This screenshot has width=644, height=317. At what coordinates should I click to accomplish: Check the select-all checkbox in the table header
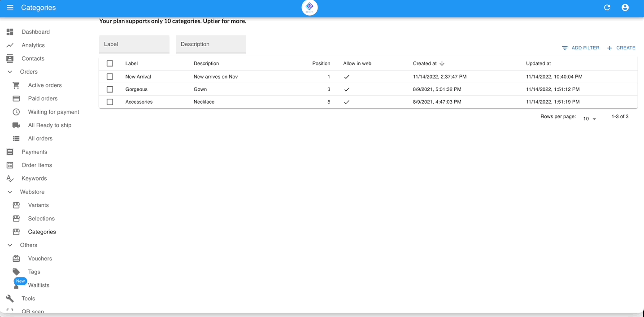click(110, 63)
